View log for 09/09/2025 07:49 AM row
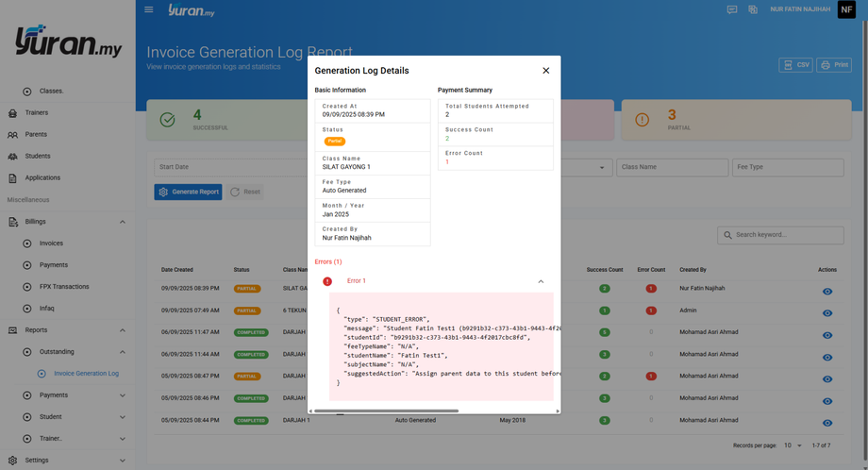 pyautogui.click(x=827, y=313)
